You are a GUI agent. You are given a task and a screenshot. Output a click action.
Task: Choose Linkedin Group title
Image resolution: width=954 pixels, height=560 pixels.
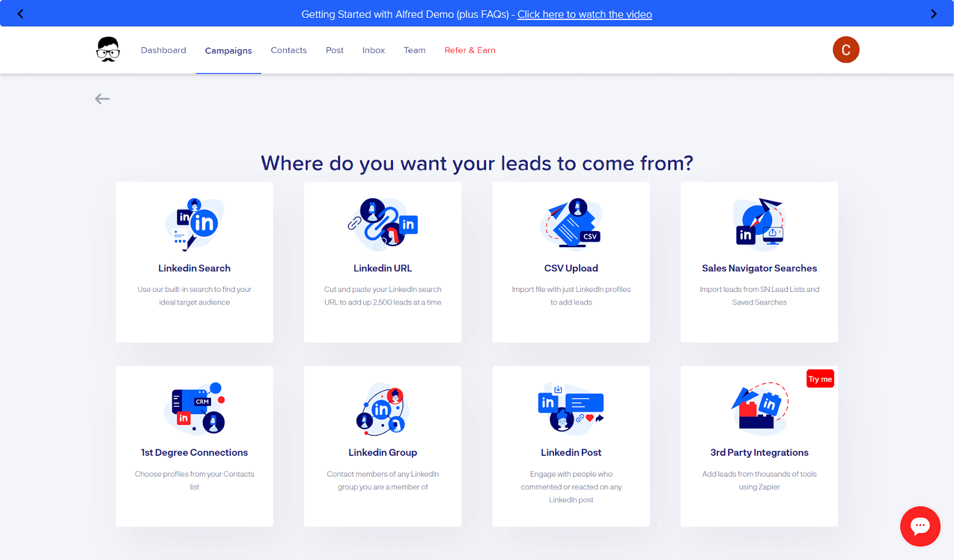click(383, 452)
